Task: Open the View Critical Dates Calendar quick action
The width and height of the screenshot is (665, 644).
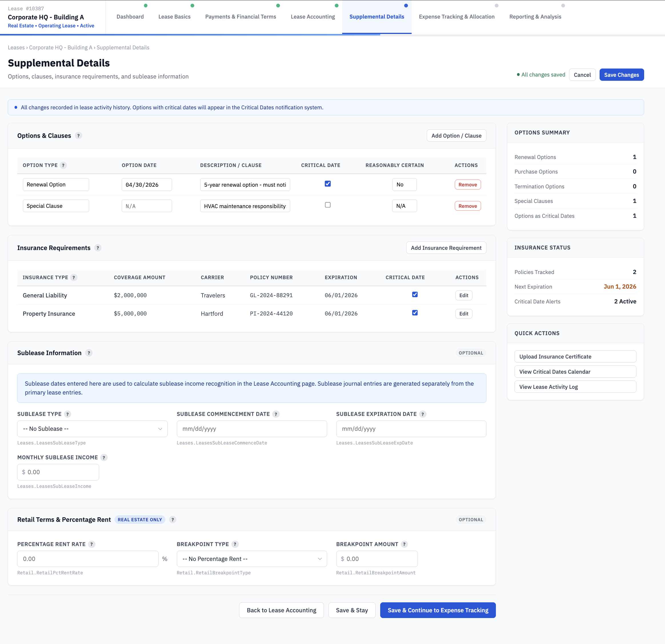Action: point(575,371)
